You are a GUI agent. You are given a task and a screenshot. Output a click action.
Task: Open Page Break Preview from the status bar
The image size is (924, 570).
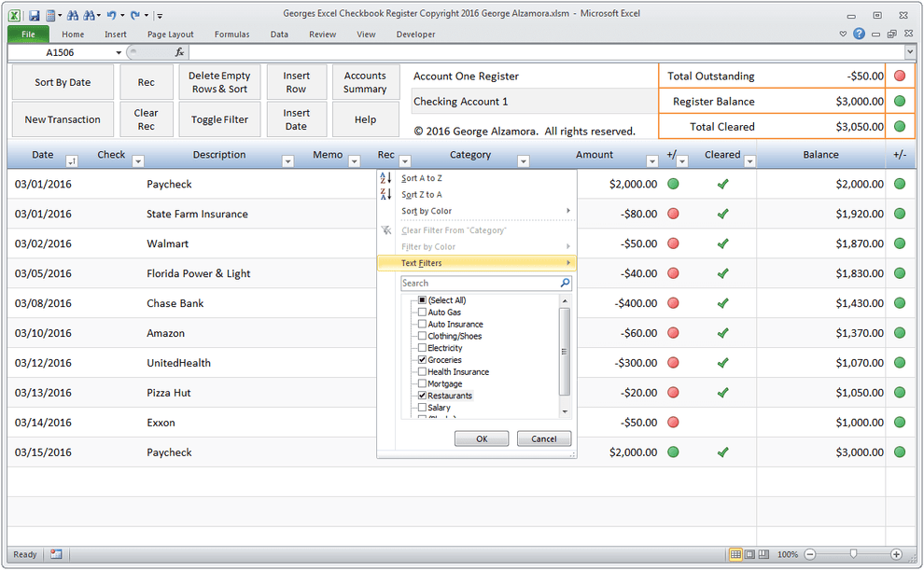click(765, 554)
